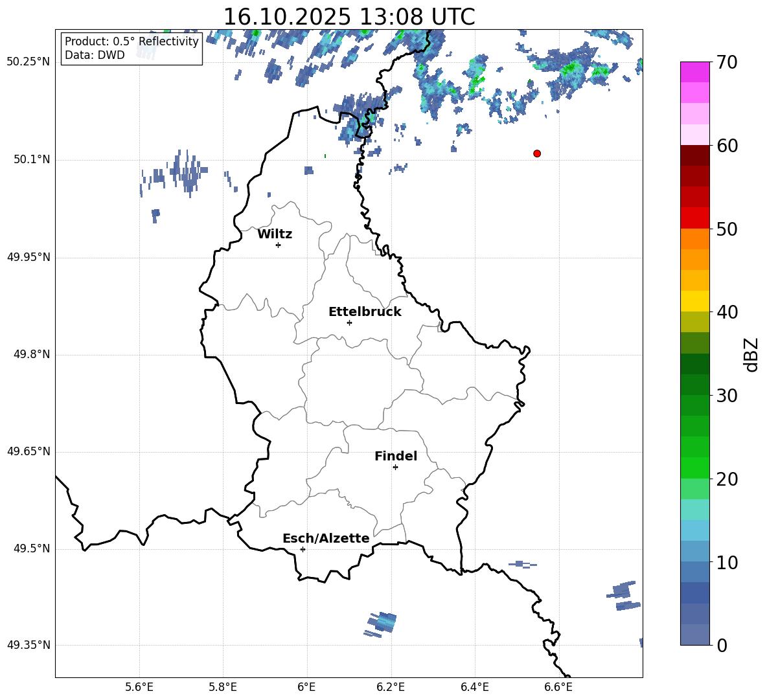
Task: Select the Wiltz city label
Action: pos(275,234)
